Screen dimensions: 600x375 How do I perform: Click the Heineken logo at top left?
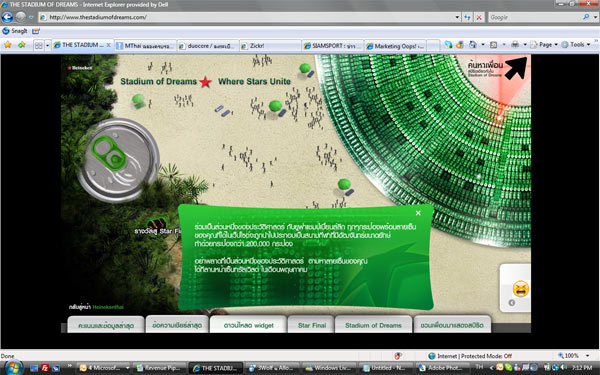(x=80, y=68)
